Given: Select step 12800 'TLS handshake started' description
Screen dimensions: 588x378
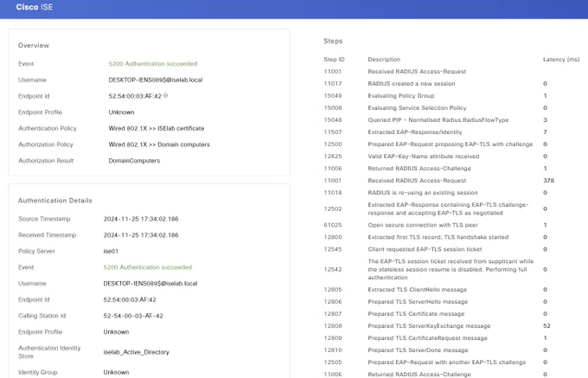Looking at the screenshot, I should tap(438, 237).
